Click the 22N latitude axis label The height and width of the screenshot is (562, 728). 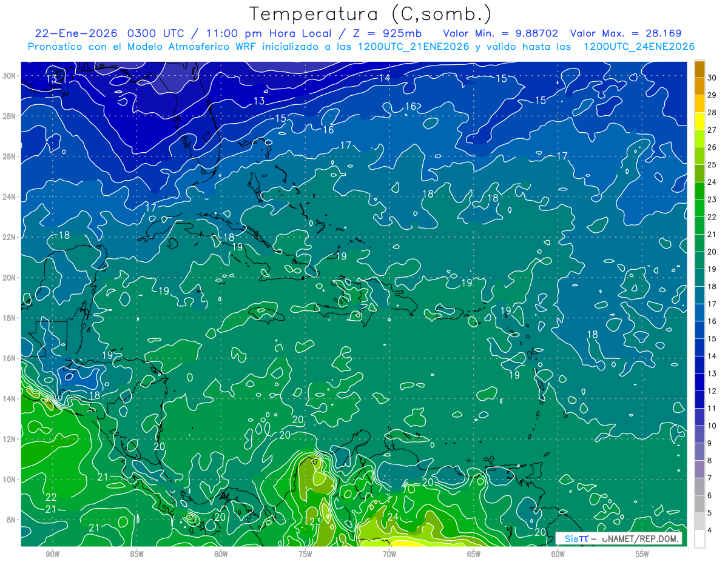10,237
